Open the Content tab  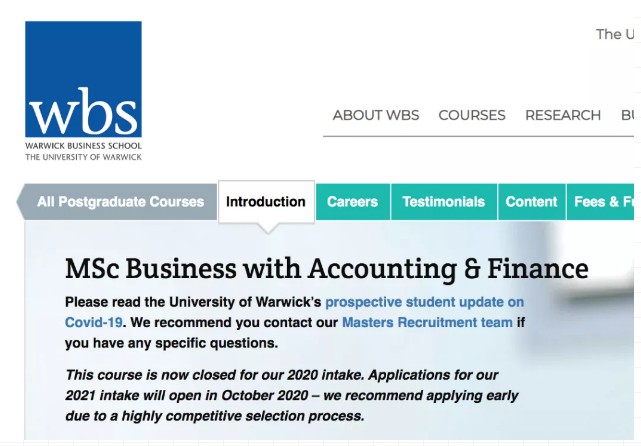(531, 202)
